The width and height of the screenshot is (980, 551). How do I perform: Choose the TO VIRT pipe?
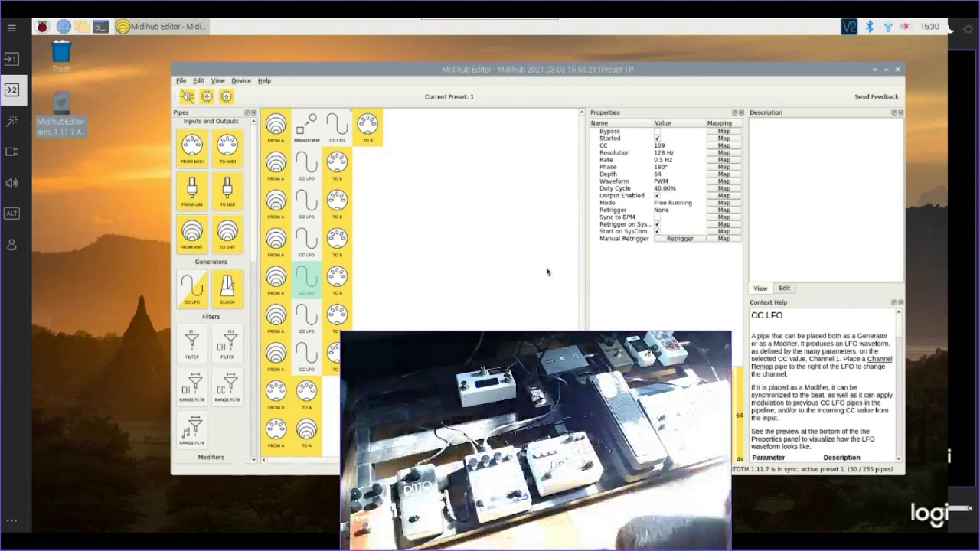227,233
